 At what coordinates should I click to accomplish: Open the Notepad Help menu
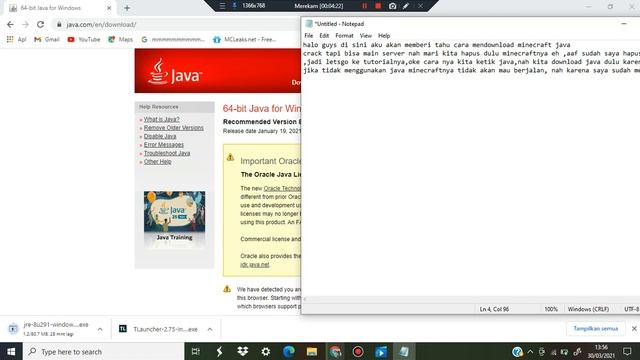coord(384,36)
